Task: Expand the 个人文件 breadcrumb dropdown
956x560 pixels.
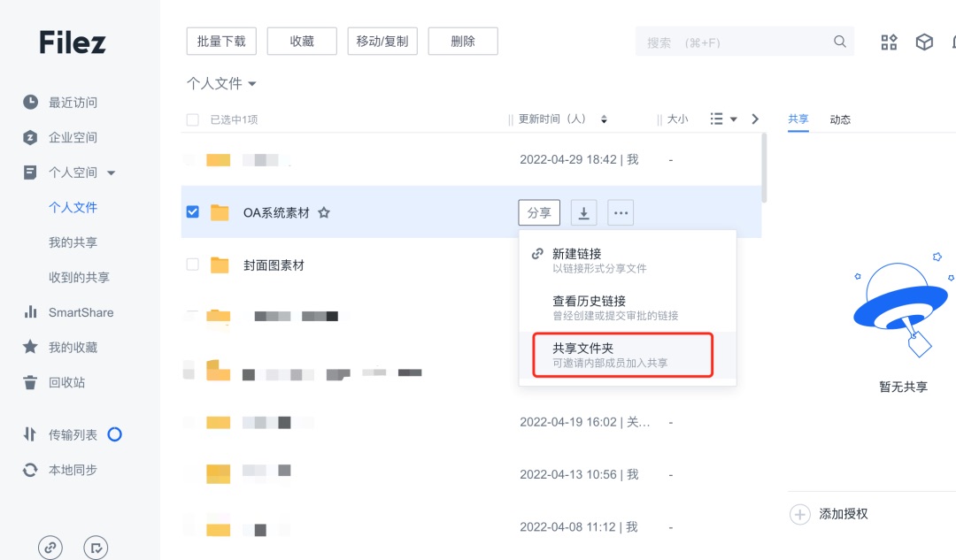Action: pyautogui.click(x=251, y=83)
